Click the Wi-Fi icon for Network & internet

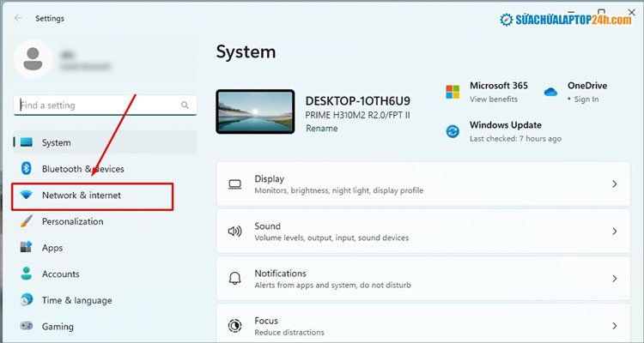[x=27, y=196]
